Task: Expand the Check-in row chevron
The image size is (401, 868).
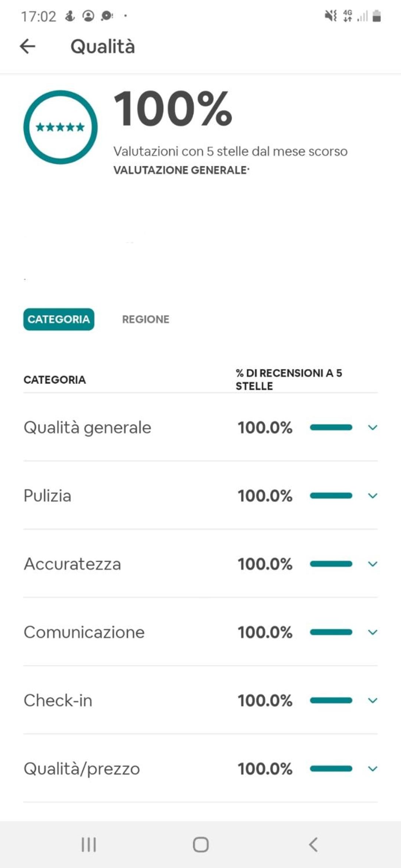Action: click(x=372, y=700)
